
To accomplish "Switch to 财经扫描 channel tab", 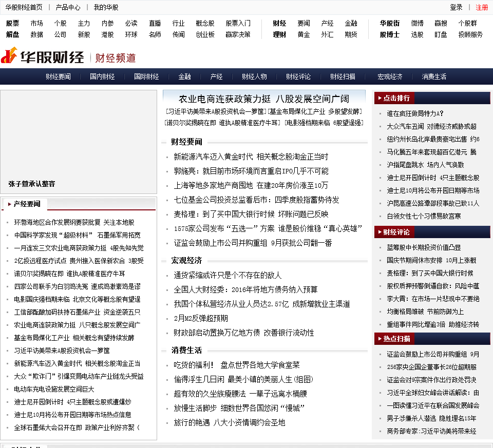I will coord(343,76).
